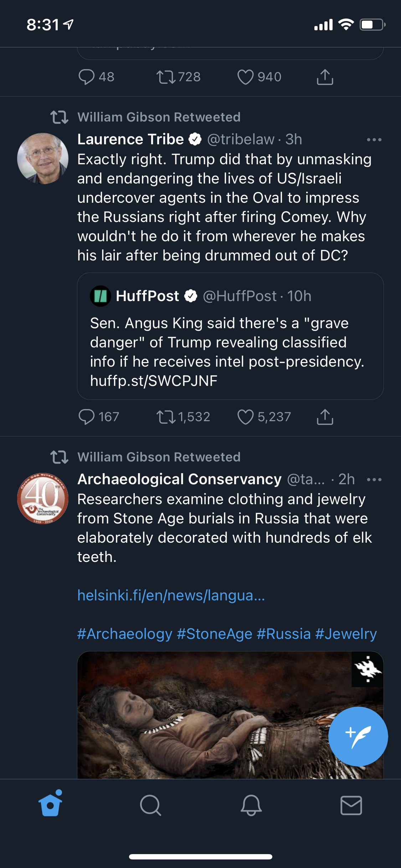401x868 pixels.
Task: Tap the #StoneAge hashtag
Action: pos(215,634)
